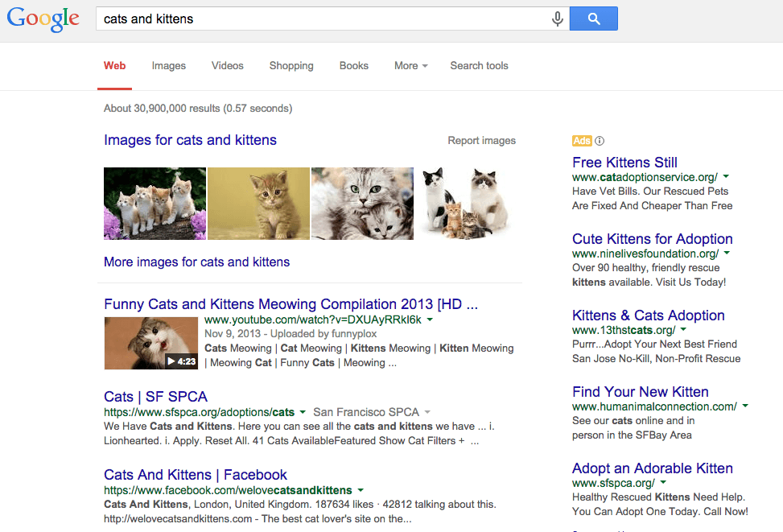Open 'Kittens & Cats Adoption' ad

pyautogui.click(x=648, y=315)
